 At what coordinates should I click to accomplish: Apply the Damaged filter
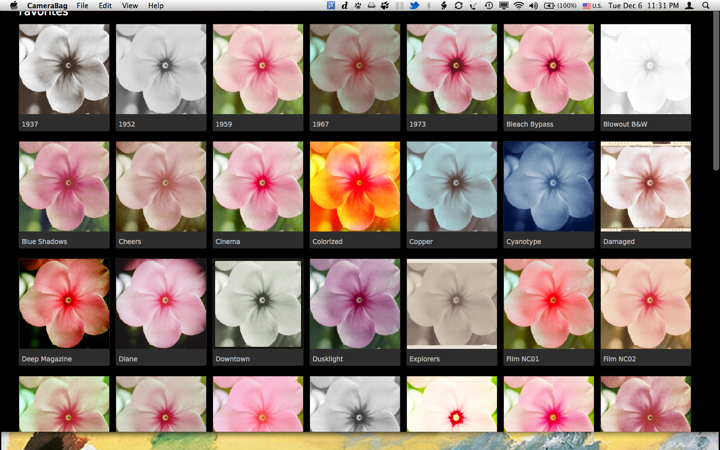646,186
